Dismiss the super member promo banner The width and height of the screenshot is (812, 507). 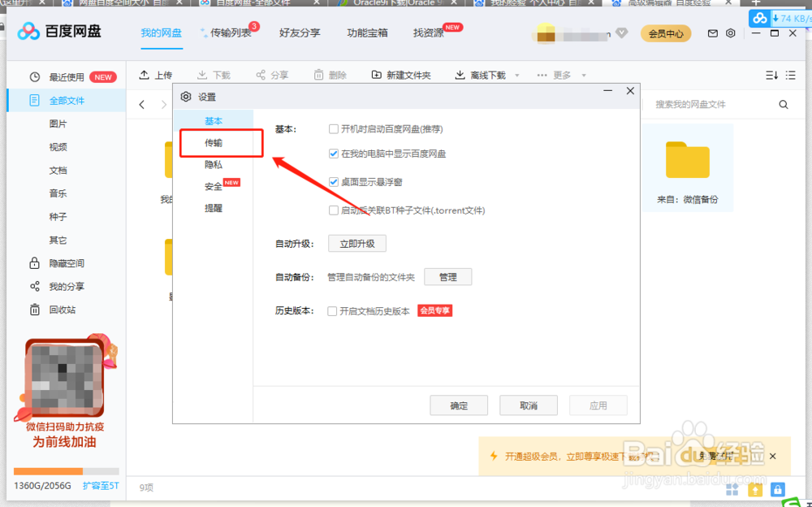773,456
